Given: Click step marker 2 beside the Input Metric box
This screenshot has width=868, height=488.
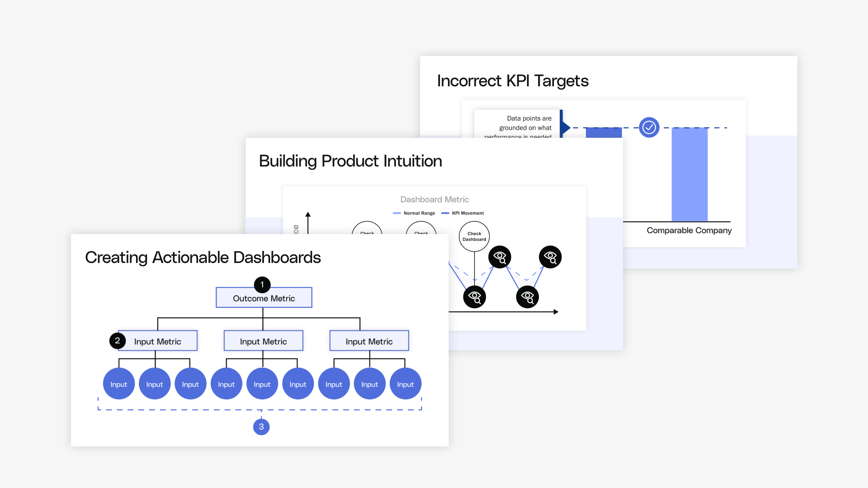Looking at the screenshot, I should (118, 340).
